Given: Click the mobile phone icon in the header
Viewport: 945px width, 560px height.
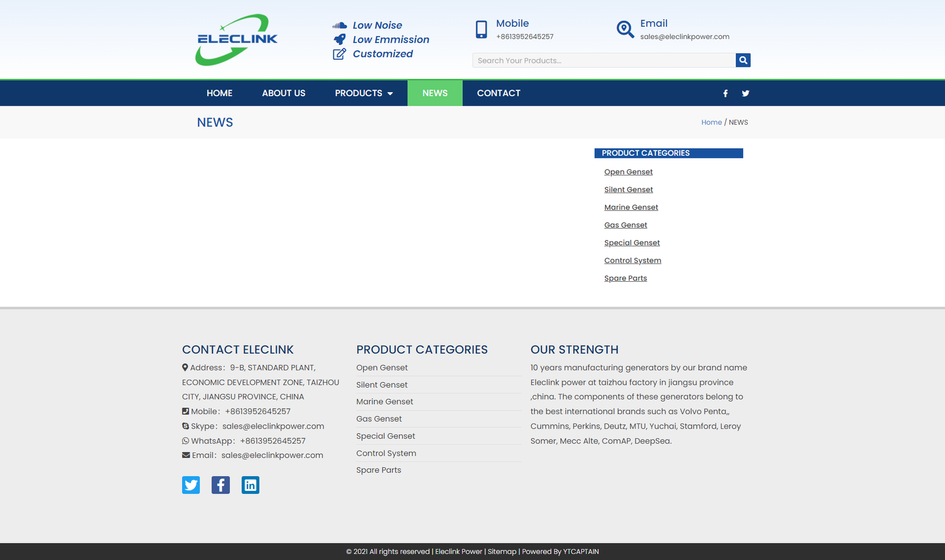Looking at the screenshot, I should coord(481,29).
